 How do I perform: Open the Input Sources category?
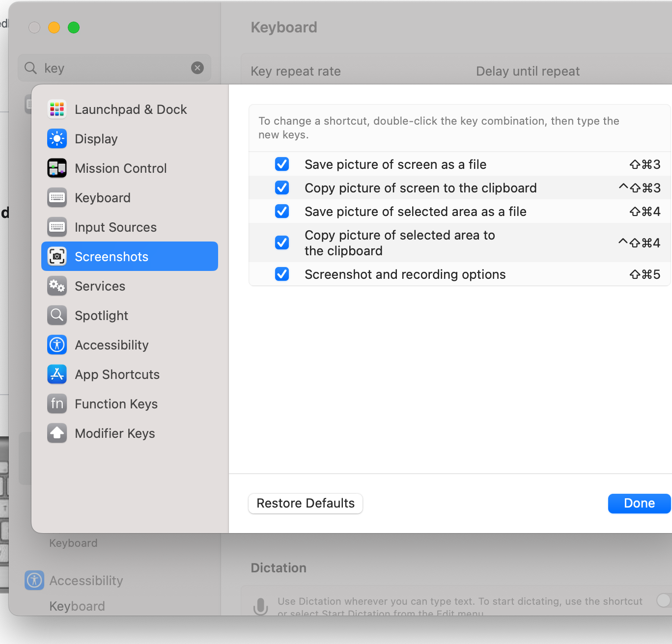(115, 227)
